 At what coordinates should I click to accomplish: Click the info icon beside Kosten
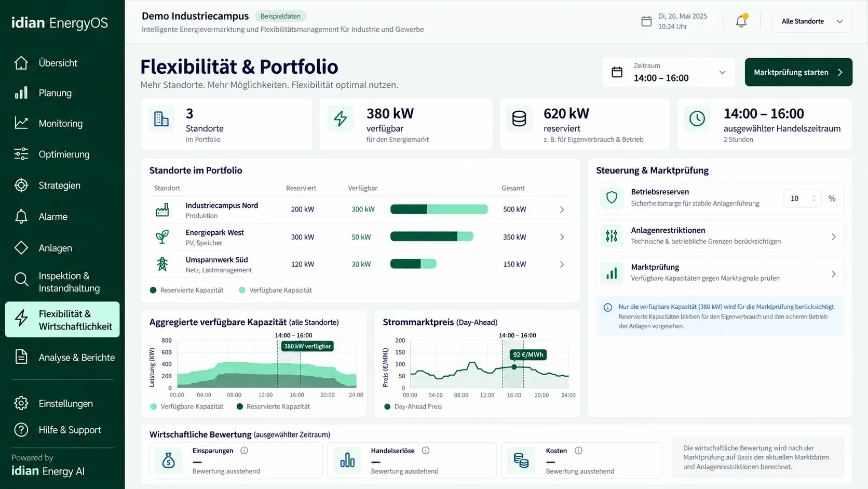point(578,451)
